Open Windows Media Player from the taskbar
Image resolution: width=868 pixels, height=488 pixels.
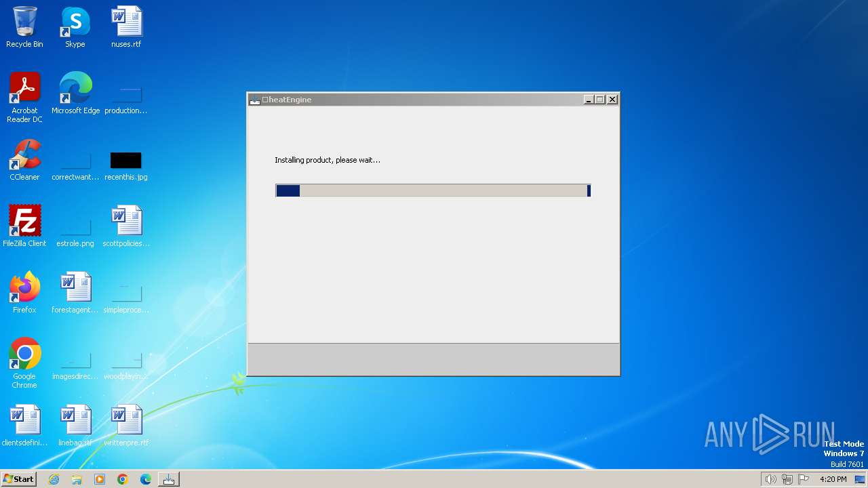point(100,479)
